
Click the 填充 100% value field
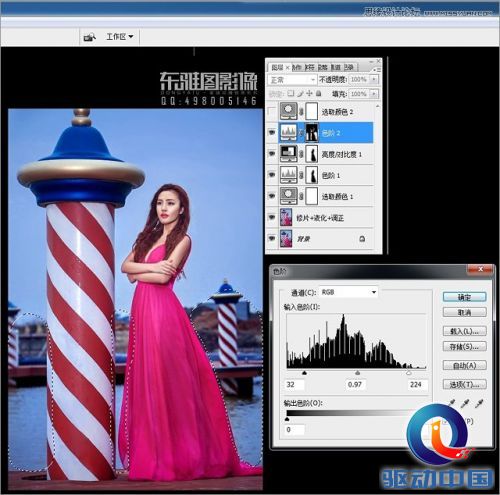(359, 94)
